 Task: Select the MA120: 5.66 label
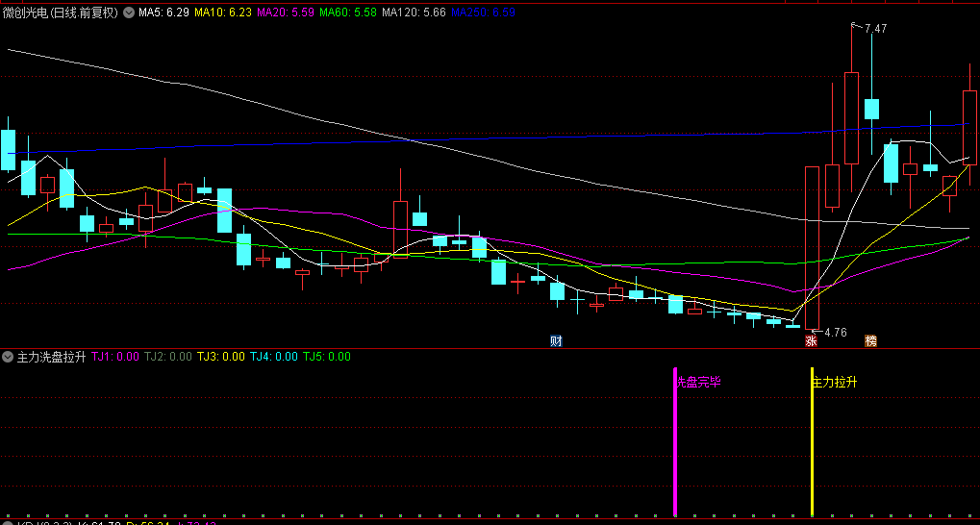point(414,12)
